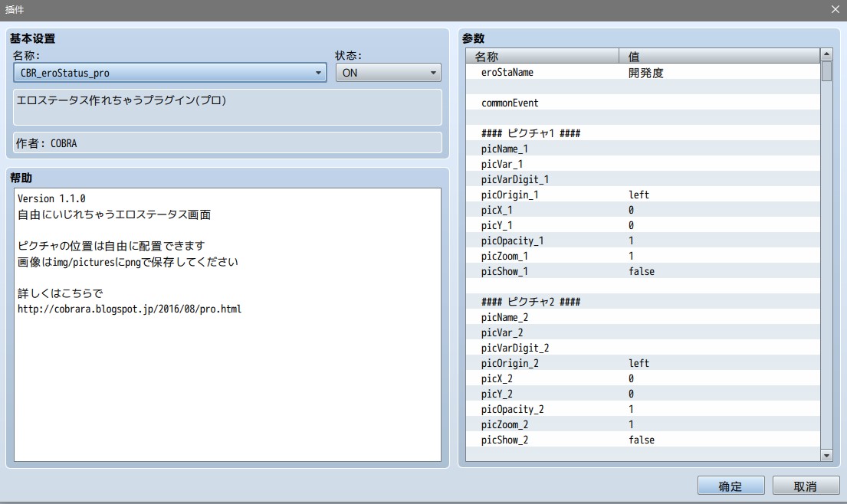Click the parameter list scrollbar down arrow
Screen dimensions: 847x504
pos(826,456)
